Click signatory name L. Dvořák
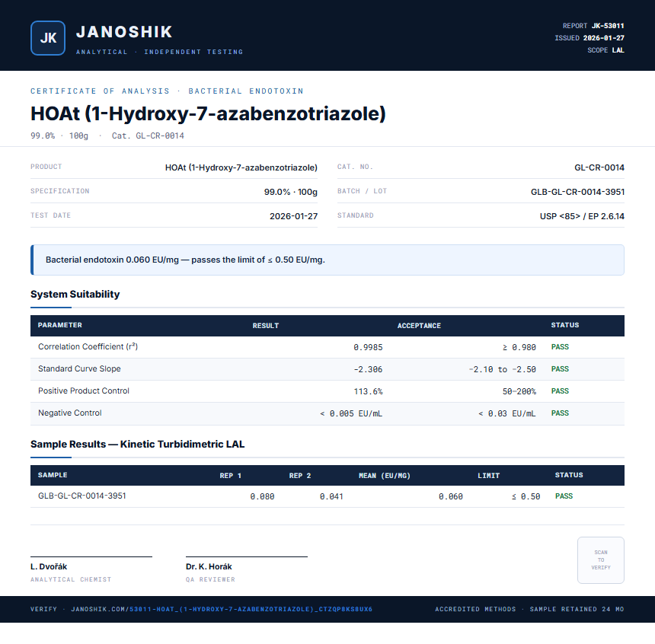 click(x=49, y=567)
